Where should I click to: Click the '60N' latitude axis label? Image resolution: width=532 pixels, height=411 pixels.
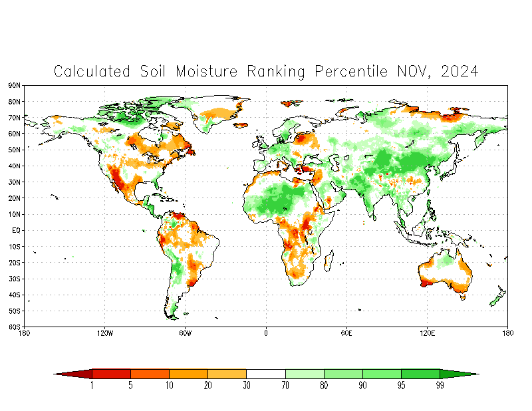15,134
